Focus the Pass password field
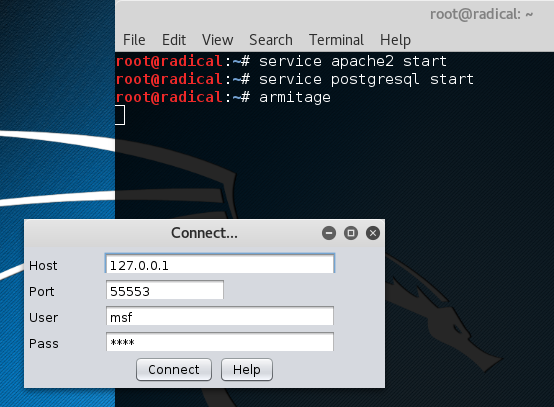 220,342
